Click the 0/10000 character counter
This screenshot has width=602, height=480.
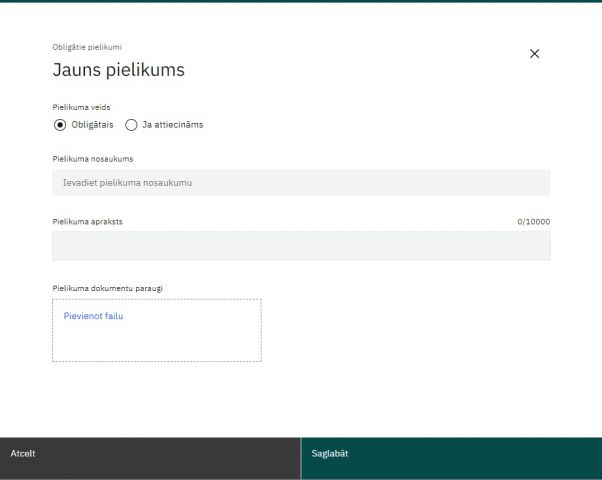[x=533, y=222]
